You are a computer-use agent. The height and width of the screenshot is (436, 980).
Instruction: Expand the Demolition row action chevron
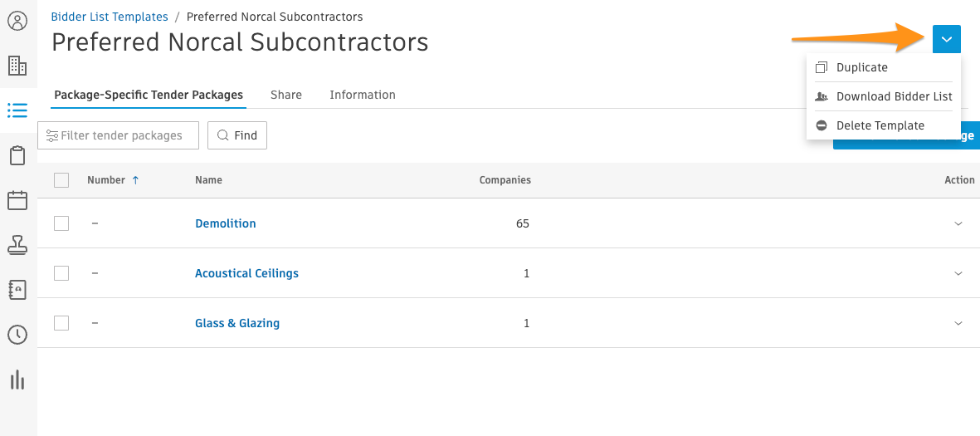958,223
